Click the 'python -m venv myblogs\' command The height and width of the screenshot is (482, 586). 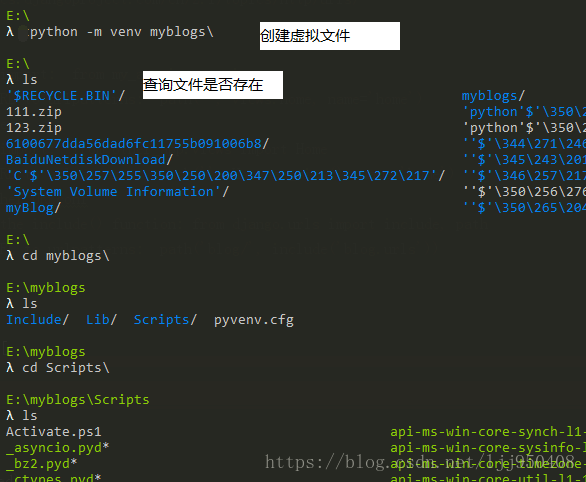(x=121, y=32)
